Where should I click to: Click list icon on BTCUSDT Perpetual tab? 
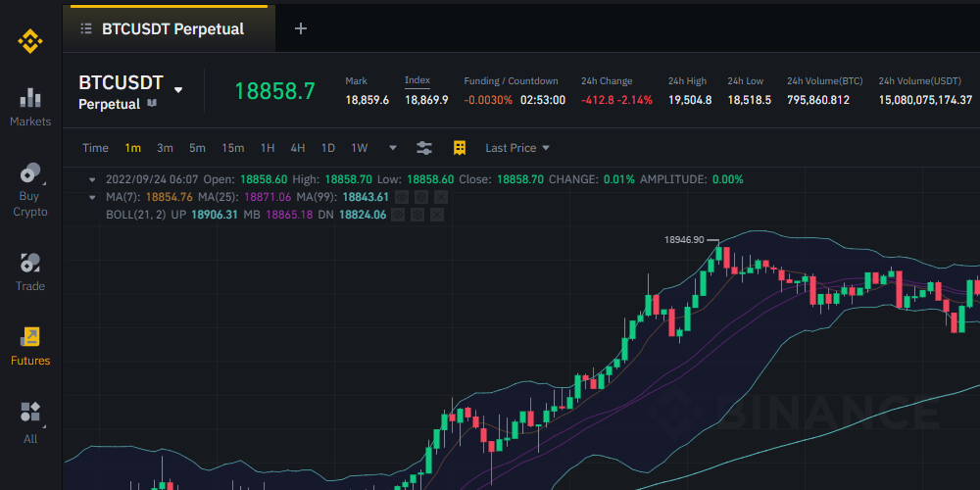(x=86, y=28)
